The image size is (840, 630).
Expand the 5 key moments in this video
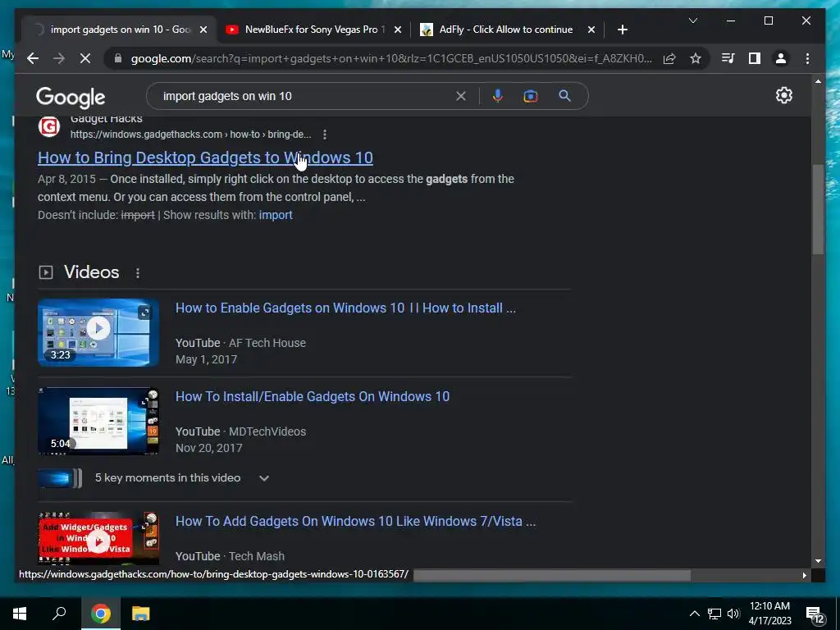264,478
